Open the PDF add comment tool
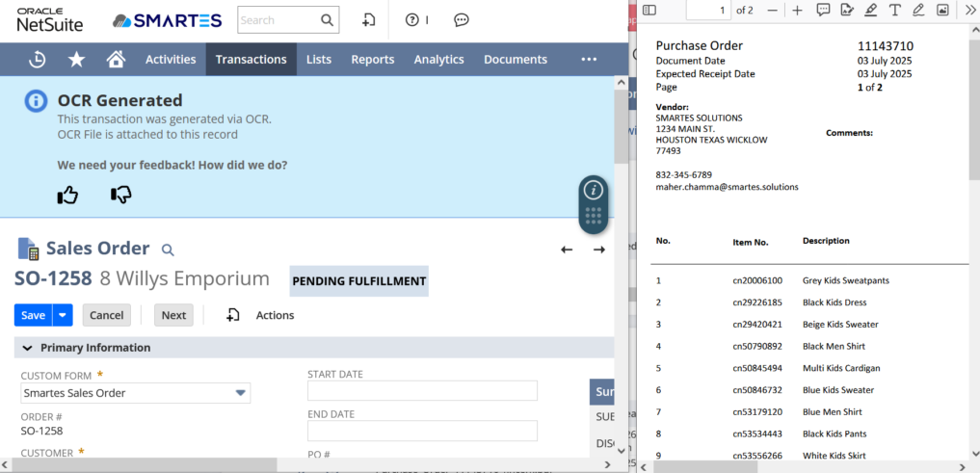Viewport: 980px width, 473px height. click(823, 10)
